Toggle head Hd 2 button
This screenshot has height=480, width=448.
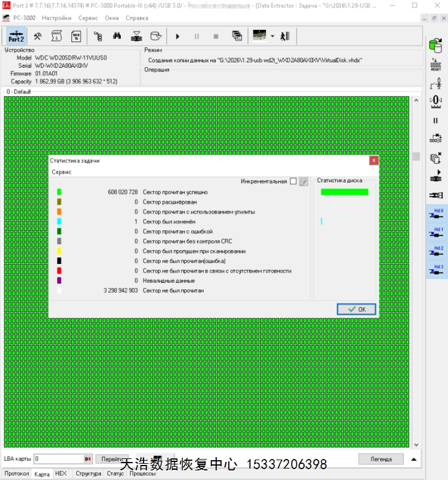[436, 252]
